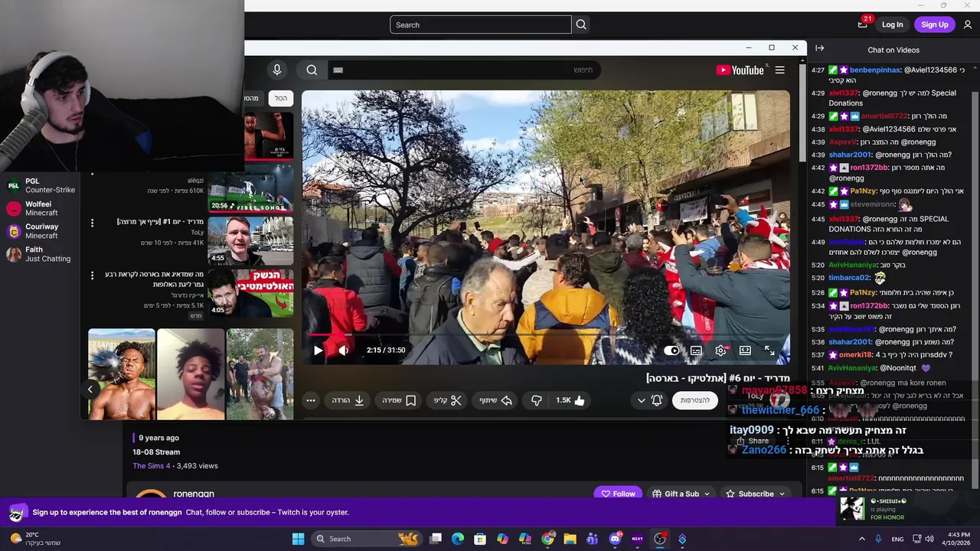
Task: Dislike the YouTube video
Action: 537,400
